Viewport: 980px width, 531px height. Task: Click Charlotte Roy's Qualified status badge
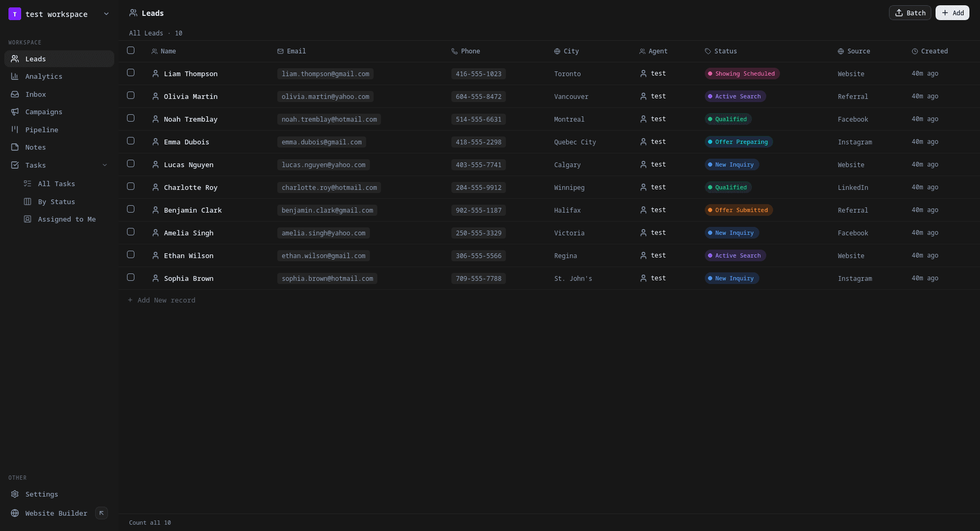(x=728, y=187)
